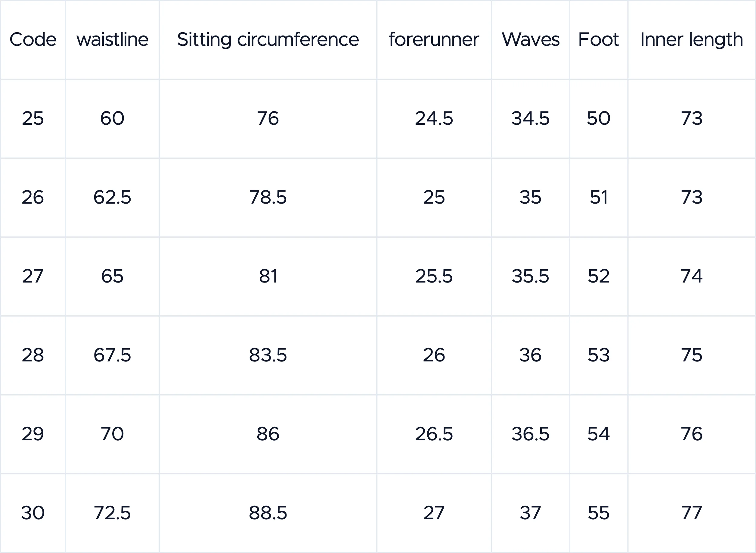Click Waves value 34.5
This screenshot has width=756, height=553.
tap(531, 118)
